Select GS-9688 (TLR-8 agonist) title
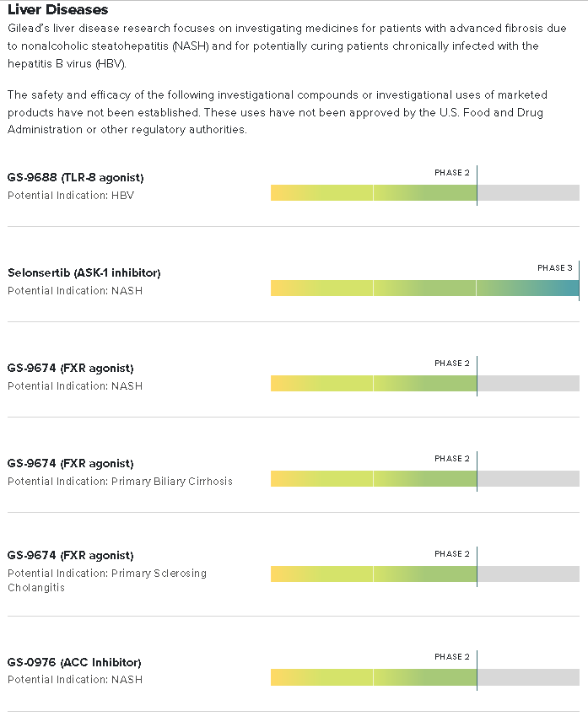The width and height of the screenshot is (588, 722). (x=76, y=177)
